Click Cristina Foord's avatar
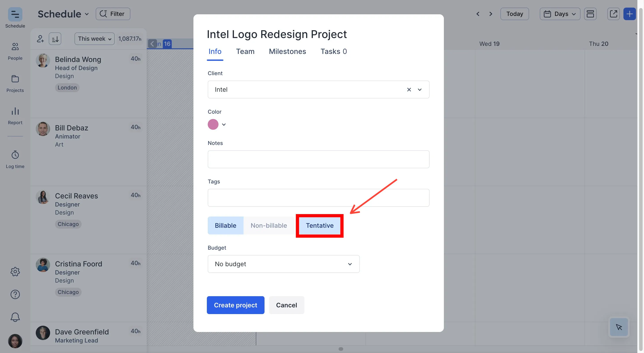Image resolution: width=644 pixels, height=353 pixels. (43, 265)
